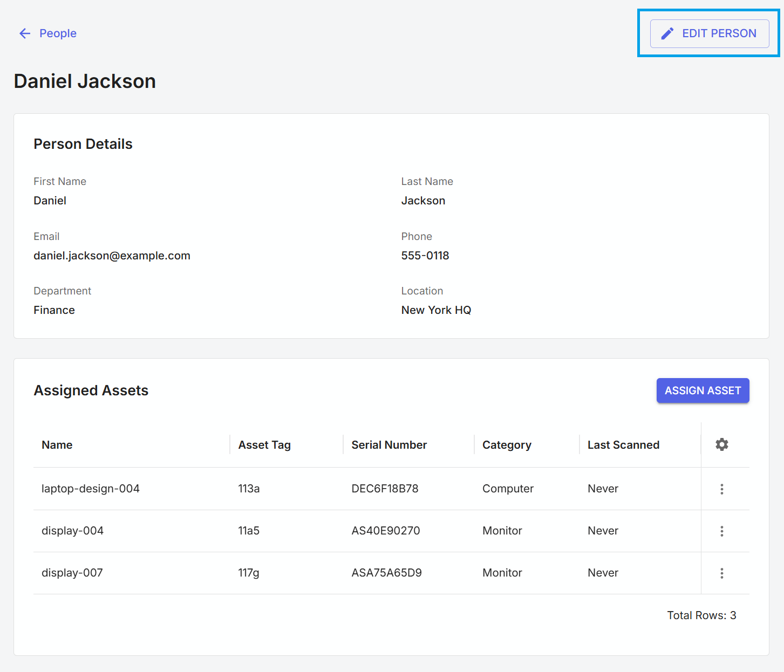Open kebab menu for display-007 row

pyautogui.click(x=721, y=573)
